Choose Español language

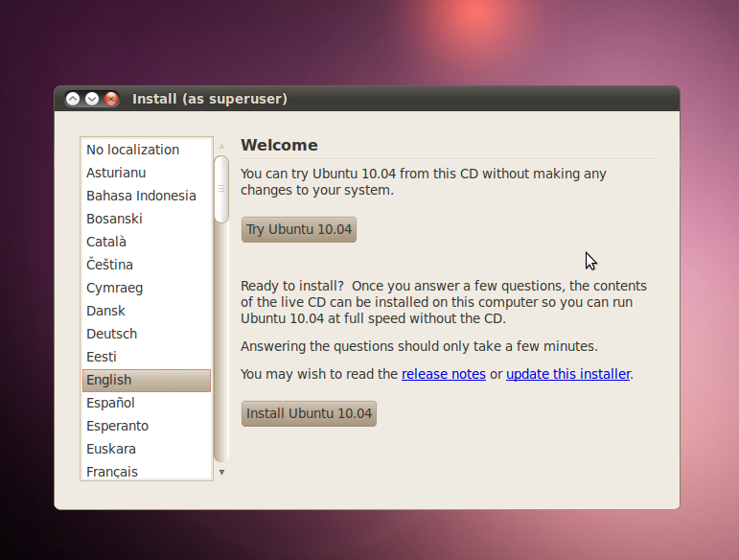tap(147, 404)
